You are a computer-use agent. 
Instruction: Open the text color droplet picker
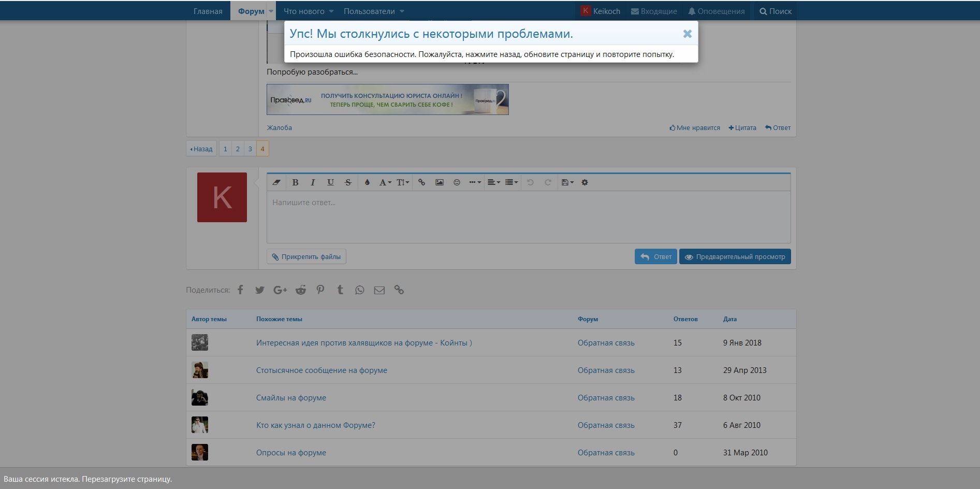367,182
